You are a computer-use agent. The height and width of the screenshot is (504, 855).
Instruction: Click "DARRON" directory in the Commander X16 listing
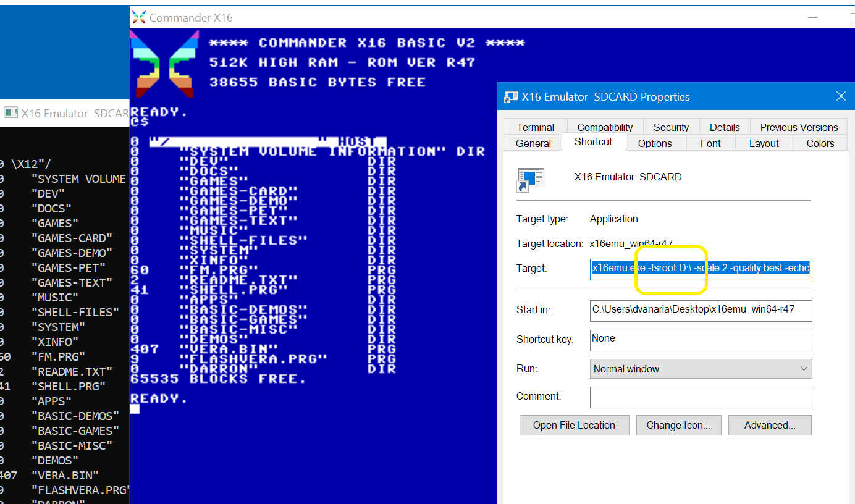coord(218,369)
